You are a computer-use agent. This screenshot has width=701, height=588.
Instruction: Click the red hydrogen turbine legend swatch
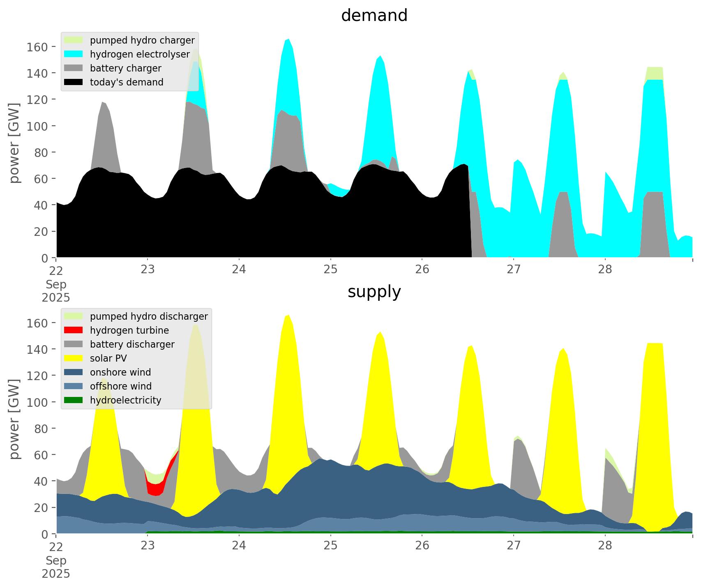click(74, 330)
